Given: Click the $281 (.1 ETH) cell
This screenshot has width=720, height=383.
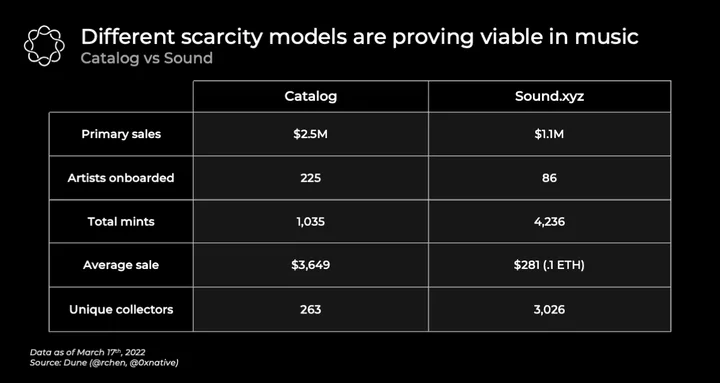Looking at the screenshot, I should click(x=550, y=265).
